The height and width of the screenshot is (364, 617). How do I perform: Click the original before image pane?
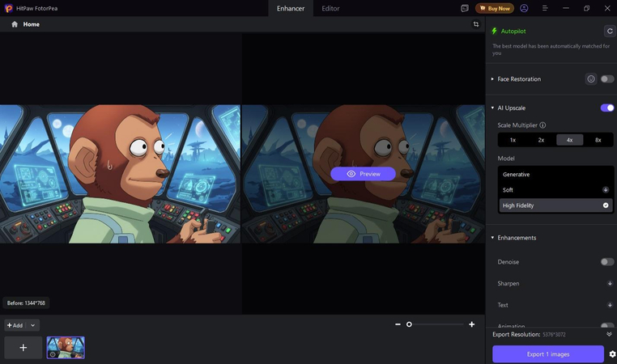(120, 174)
